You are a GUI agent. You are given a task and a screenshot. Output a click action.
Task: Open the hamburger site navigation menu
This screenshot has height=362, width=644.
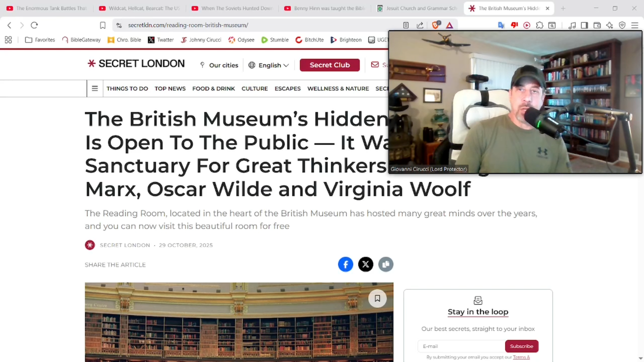(95, 88)
